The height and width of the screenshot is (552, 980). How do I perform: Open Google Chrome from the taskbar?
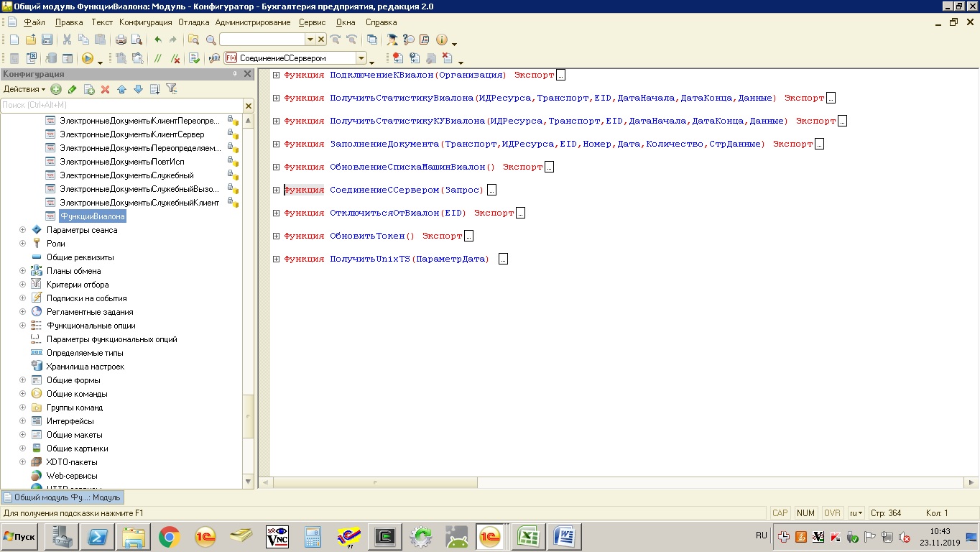(x=169, y=536)
